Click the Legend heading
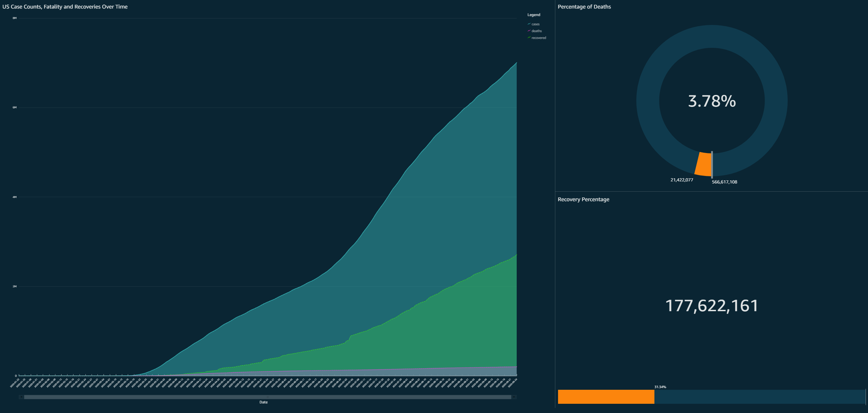This screenshot has height=413, width=868. tap(533, 15)
